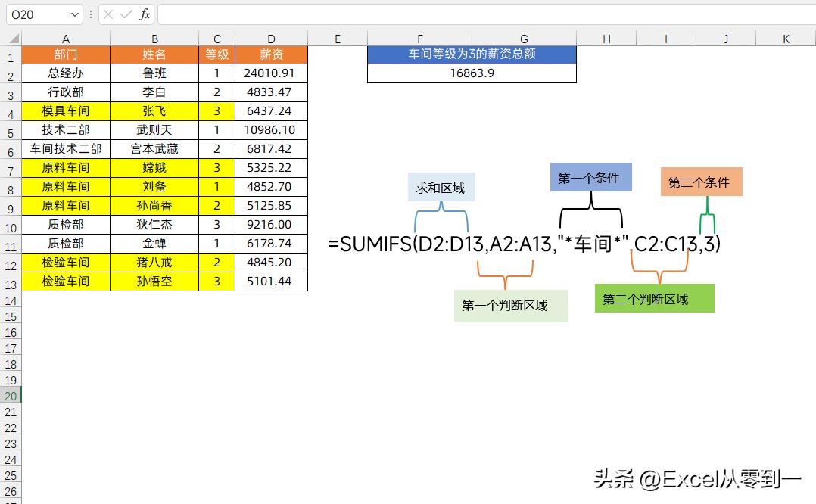The image size is (816, 504).
Task: Click the cell containing 张飞
Action: (154, 110)
